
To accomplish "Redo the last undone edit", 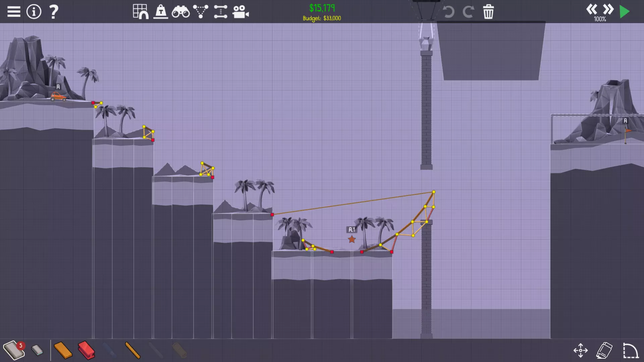I will (x=468, y=12).
